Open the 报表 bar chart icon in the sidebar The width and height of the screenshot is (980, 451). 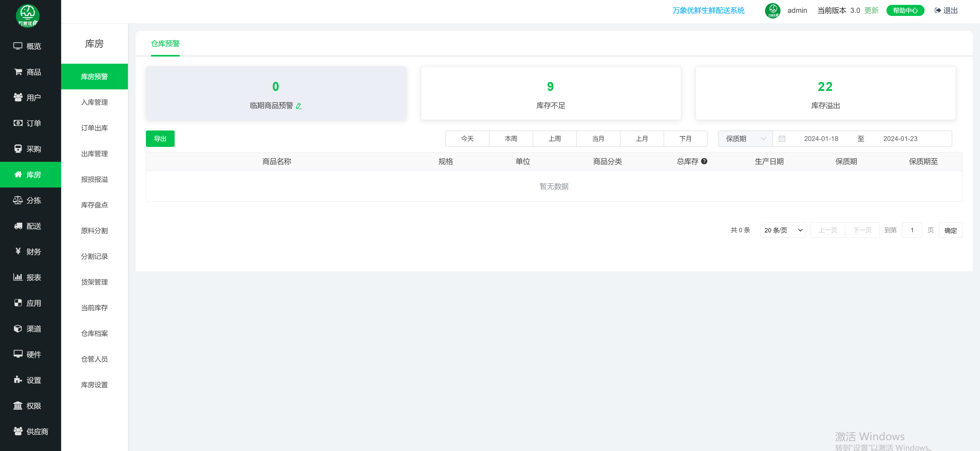[17, 277]
